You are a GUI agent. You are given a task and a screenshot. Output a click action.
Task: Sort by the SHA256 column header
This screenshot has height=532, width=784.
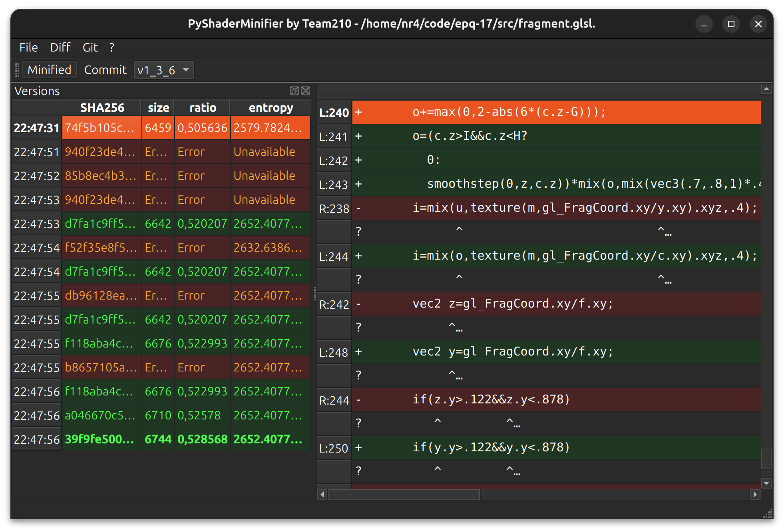pyautogui.click(x=102, y=108)
